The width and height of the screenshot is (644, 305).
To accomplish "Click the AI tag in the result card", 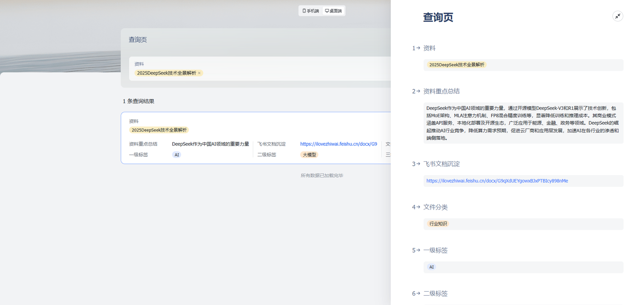I will [177, 155].
